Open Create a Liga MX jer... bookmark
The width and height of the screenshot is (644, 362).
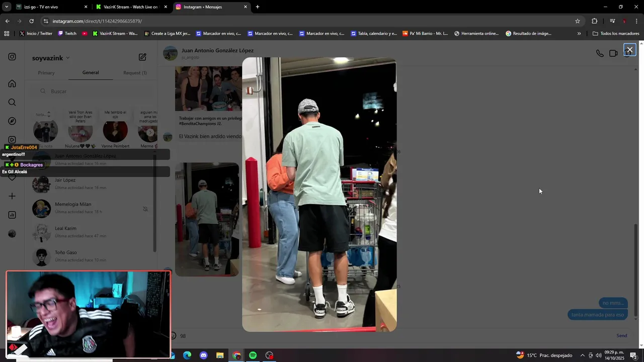pos(167,34)
